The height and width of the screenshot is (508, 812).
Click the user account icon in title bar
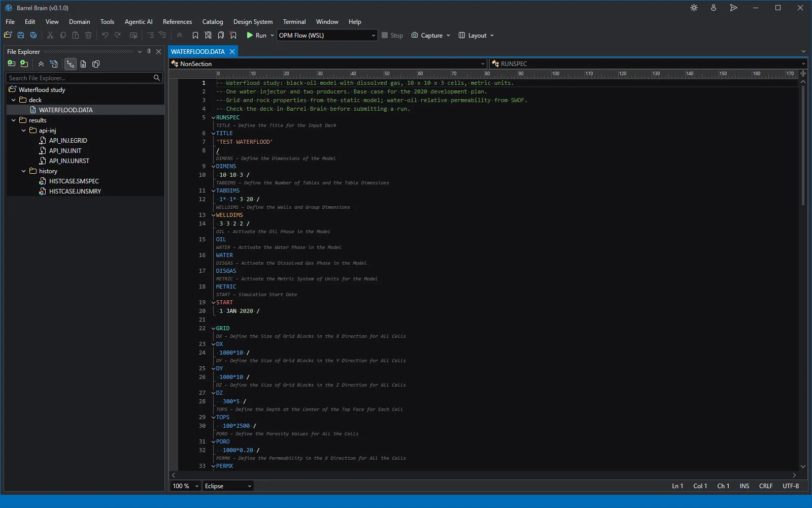[x=714, y=8]
